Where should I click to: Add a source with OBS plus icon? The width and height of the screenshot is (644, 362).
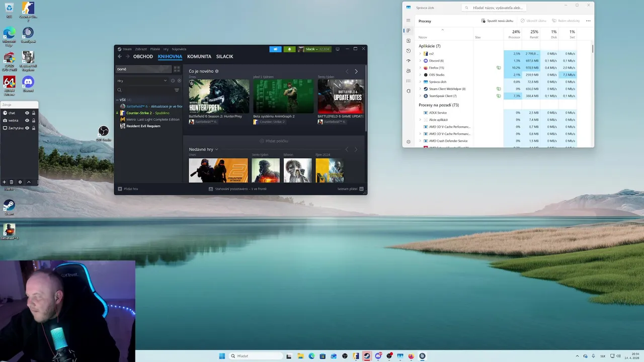tap(5, 182)
